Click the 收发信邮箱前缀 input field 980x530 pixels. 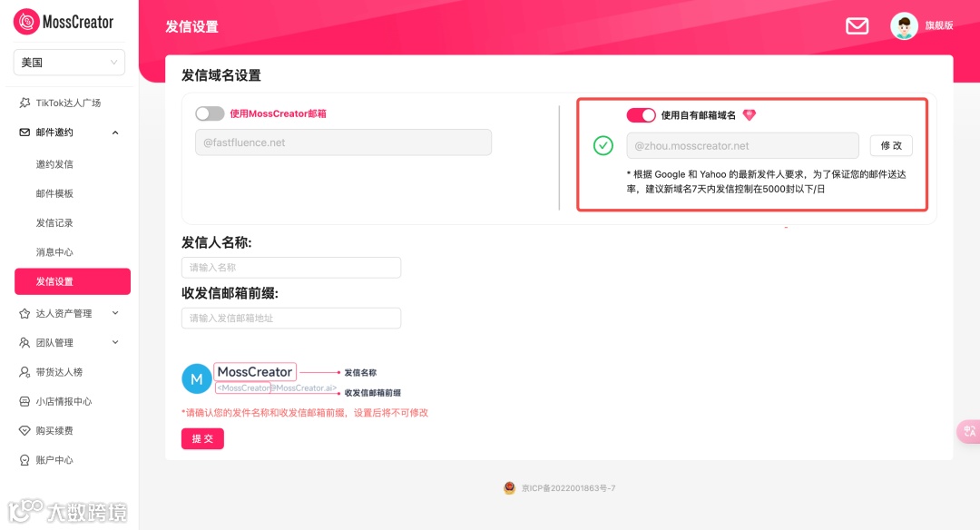[x=291, y=319]
